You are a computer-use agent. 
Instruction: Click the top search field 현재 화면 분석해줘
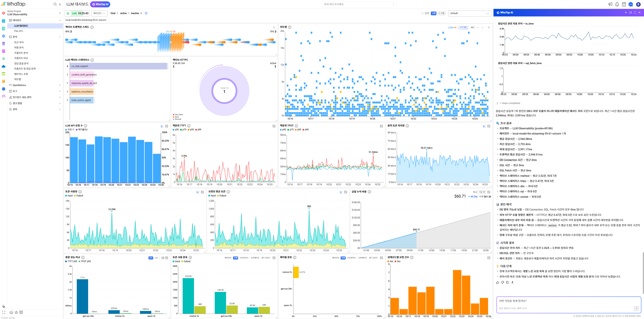pos(359,4)
